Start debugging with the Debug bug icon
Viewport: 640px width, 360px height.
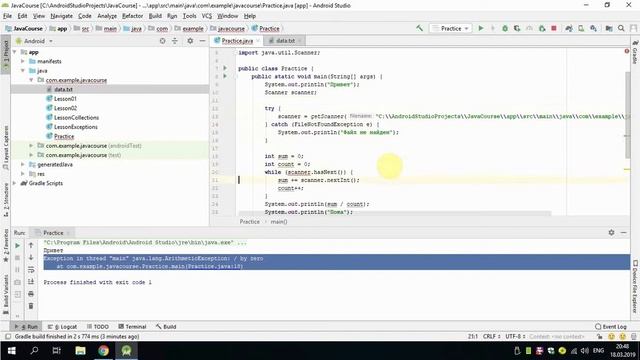pos(505,28)
